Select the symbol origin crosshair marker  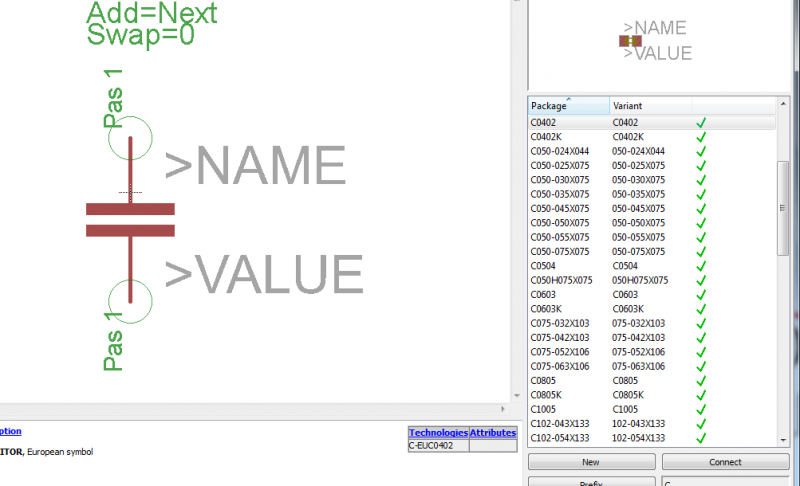pos(130,192)
